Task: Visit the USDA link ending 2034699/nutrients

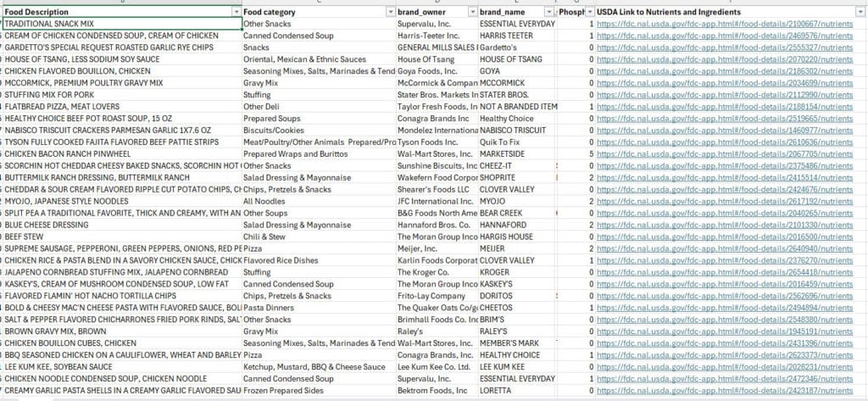Action: [725, 83]
